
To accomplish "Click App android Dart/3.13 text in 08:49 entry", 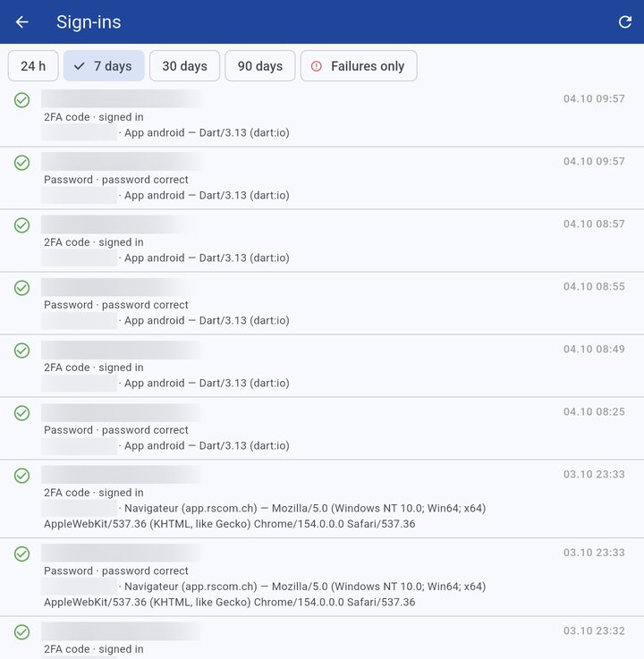I will (207, 383).
